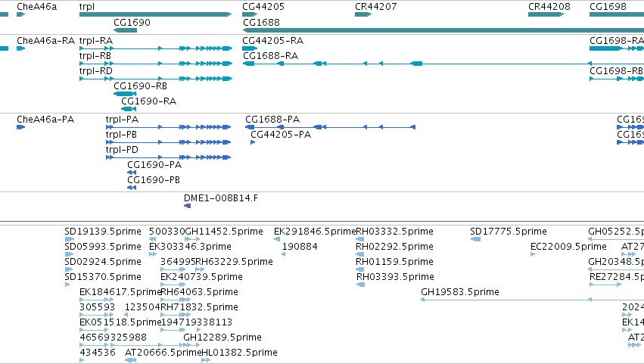Viewport: 644px width, 364px height.
Task: Click the CG1698-RB transcript label
Action: click(617, 71)
